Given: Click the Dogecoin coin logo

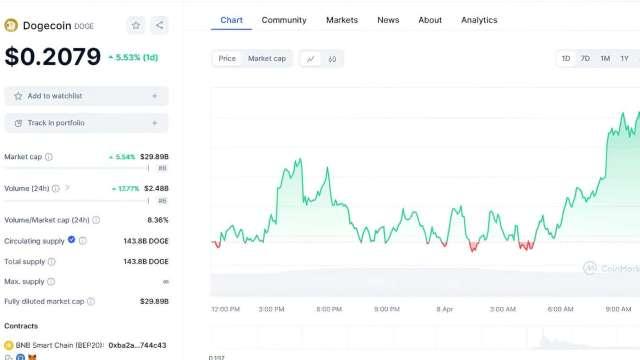Looking at the screenshot, I should click(11, 25).
